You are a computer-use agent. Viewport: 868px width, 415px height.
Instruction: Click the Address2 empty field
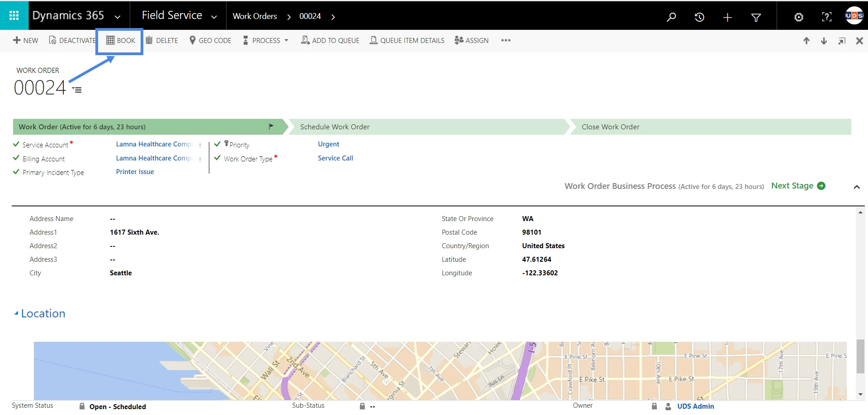113,246
